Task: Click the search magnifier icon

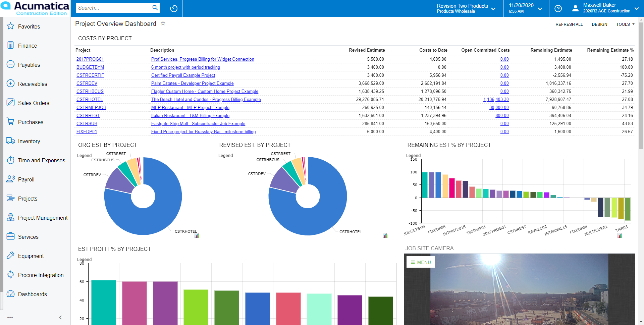Action: pyautogui.click(x=155, y=8)
